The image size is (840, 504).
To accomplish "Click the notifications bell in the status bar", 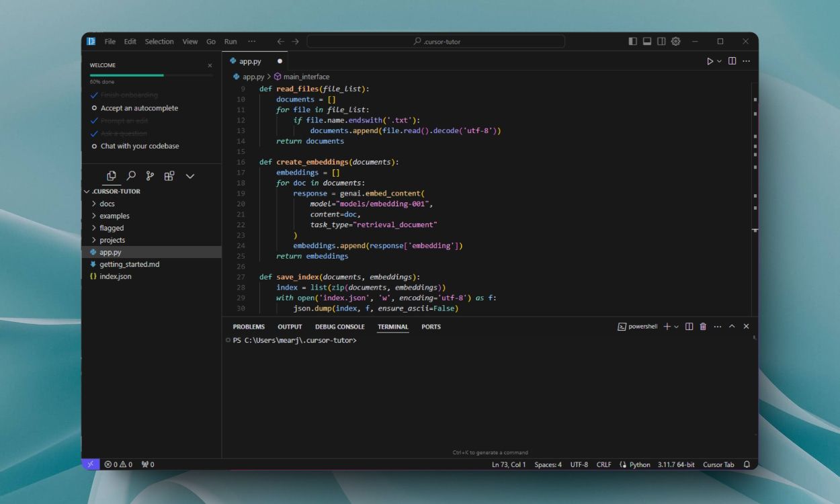I will (x=746, y=464).
